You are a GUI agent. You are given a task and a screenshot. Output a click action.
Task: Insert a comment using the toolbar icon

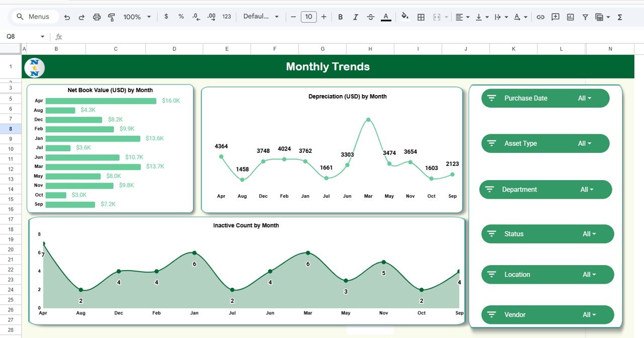555,17
